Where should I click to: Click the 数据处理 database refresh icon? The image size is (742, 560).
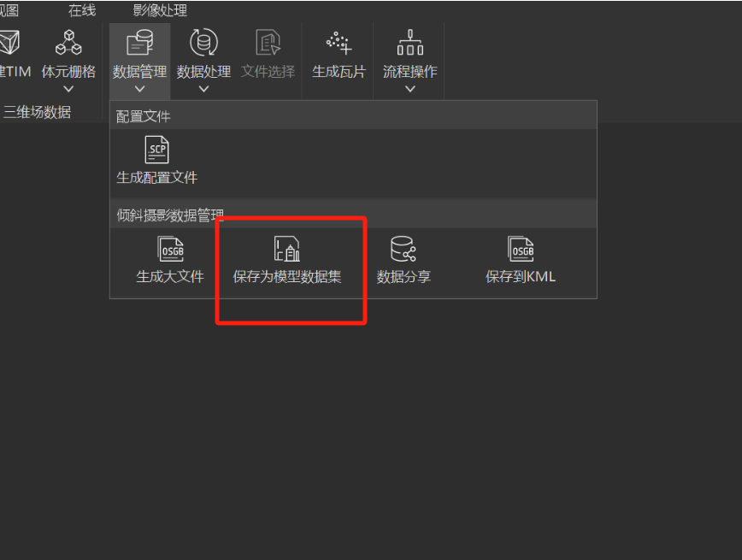pos(204,42)
